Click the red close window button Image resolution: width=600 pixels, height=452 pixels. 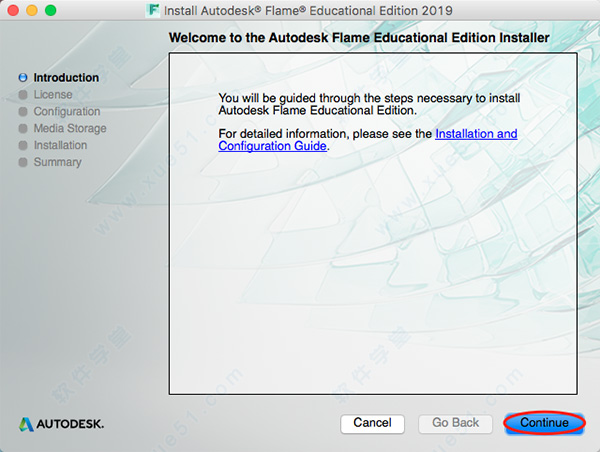pos(13,10)
